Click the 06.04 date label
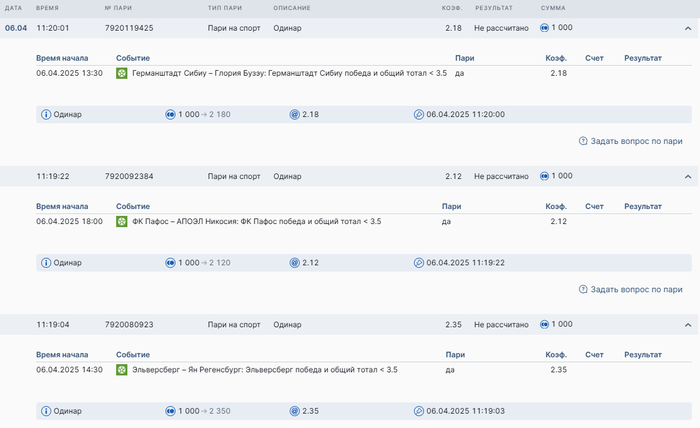Viewport: 700px width, 428px height. click(x=16, y=28)
